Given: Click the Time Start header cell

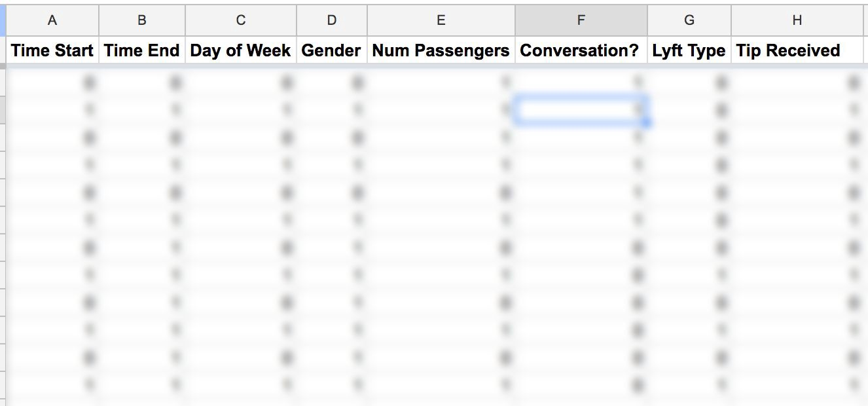Looking at the screenshot, I should [52, 50].
